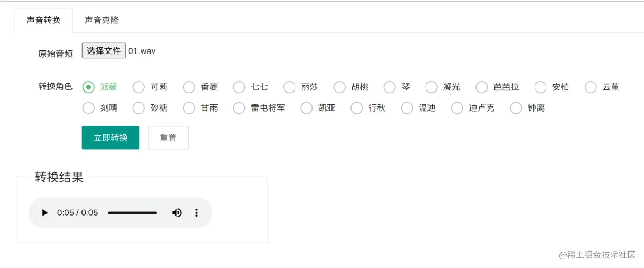Switch to the 声音转换 tab

[44, 21]
